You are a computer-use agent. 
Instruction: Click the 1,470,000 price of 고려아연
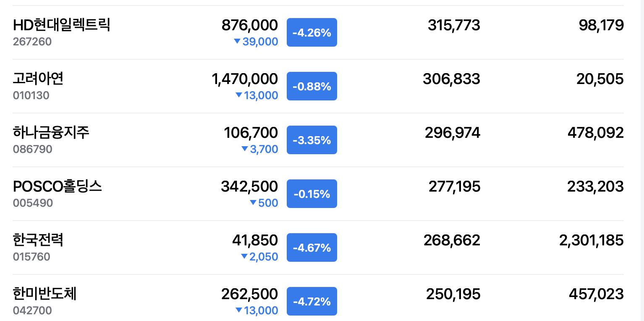pos(245,79)
